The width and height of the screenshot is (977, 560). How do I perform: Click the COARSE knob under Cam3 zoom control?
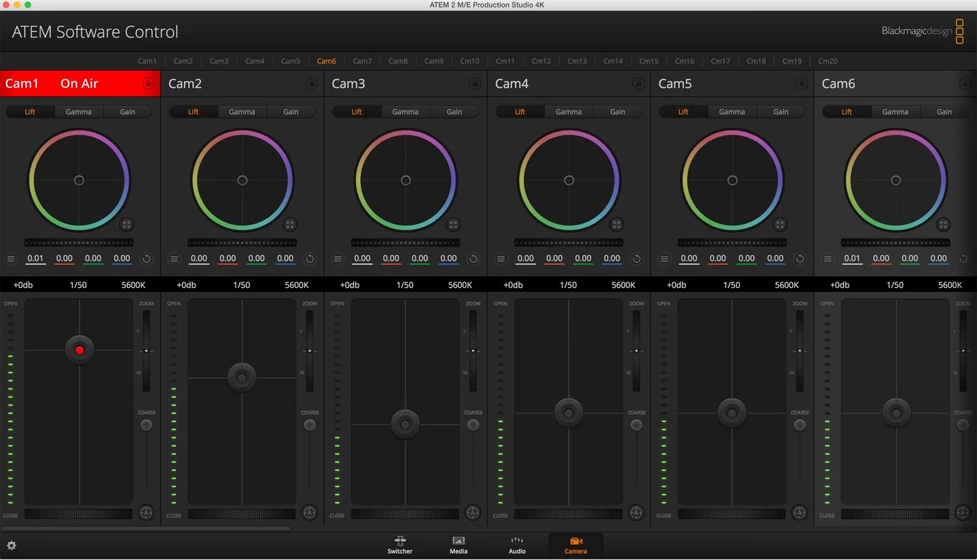(x=473, y=424)
